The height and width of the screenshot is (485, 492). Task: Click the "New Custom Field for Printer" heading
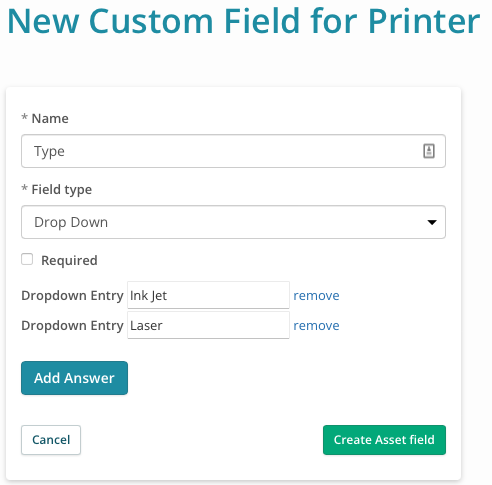[244, 21]
